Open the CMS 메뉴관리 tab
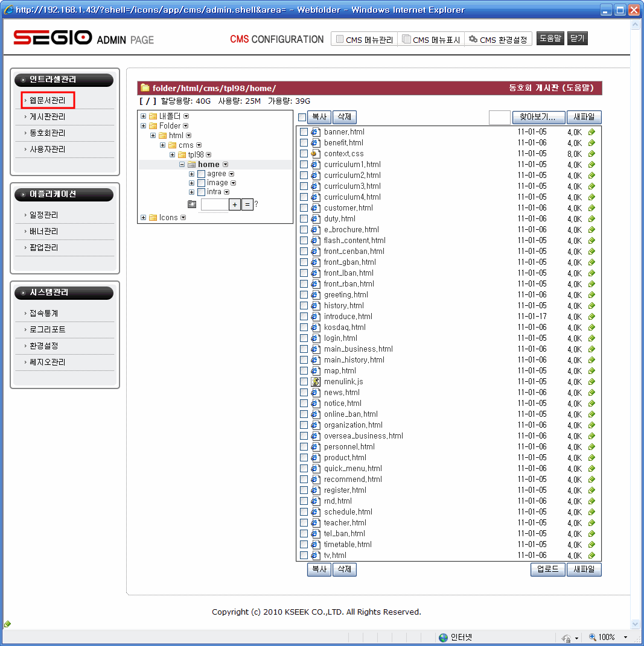The image size is (644, 646). click(x=365, y=40)
